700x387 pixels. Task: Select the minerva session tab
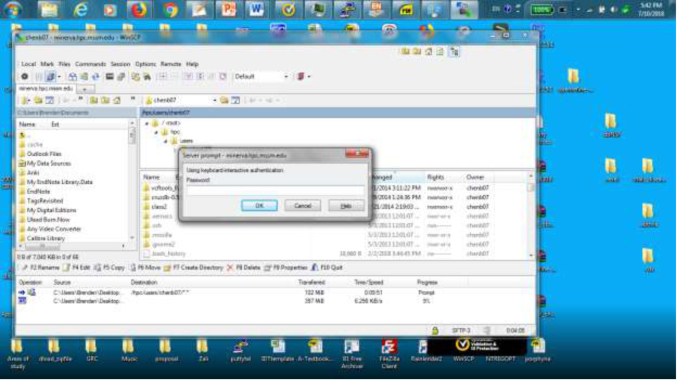(46, 88)
